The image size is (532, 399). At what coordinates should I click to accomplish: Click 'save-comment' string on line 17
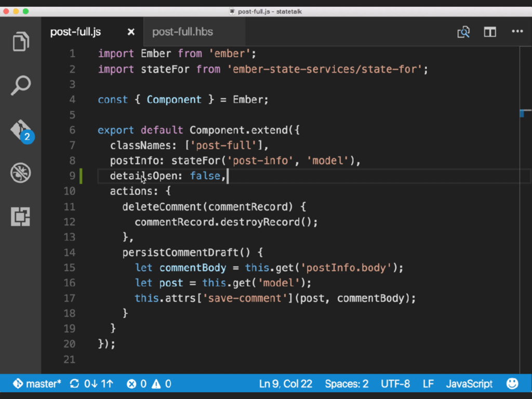coord(245,298)
